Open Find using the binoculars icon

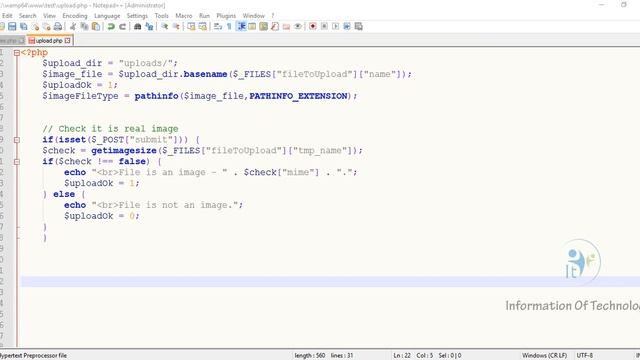click(138, 27)
